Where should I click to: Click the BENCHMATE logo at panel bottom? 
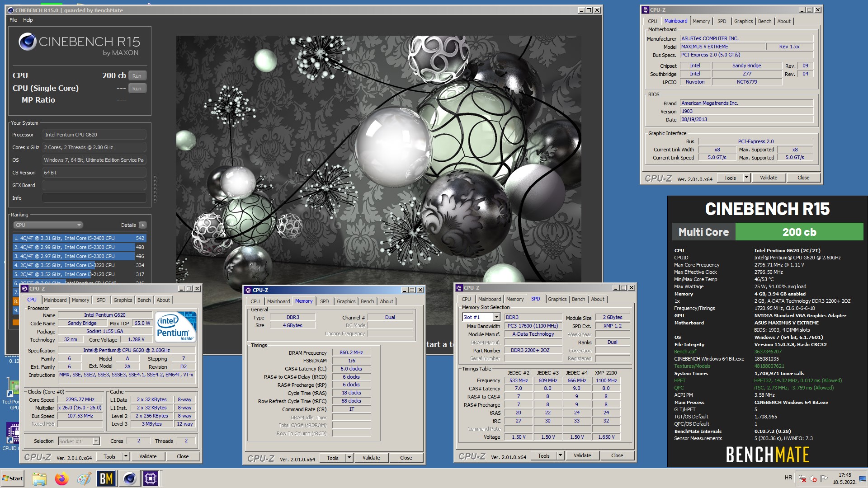point(767,455)
